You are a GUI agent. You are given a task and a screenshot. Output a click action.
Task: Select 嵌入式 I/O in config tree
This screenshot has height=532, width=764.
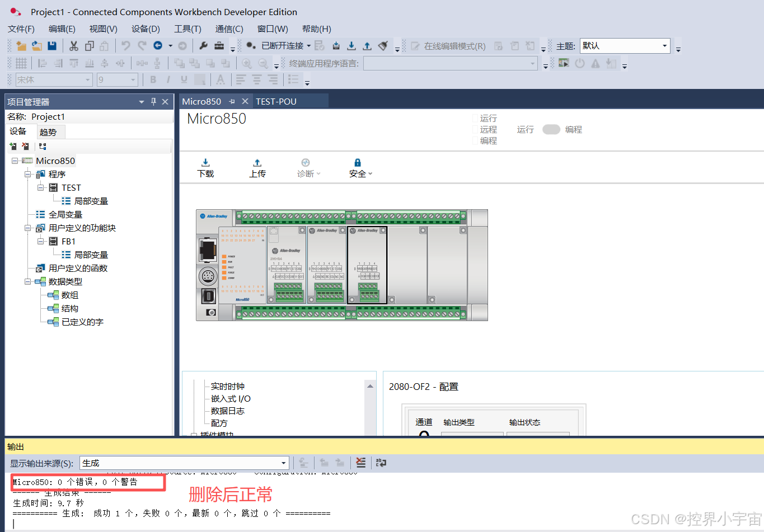(231, 399)
